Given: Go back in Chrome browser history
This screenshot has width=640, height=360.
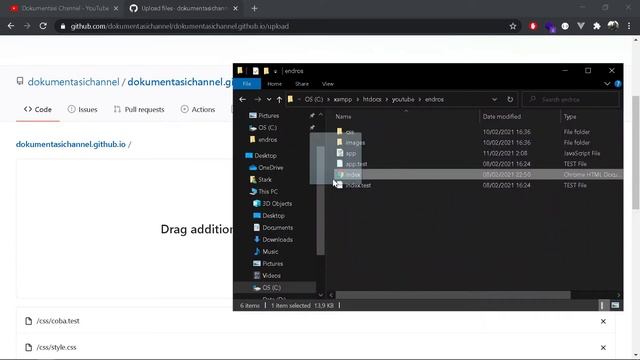Looking at the screenshot, I should (11, 26).
